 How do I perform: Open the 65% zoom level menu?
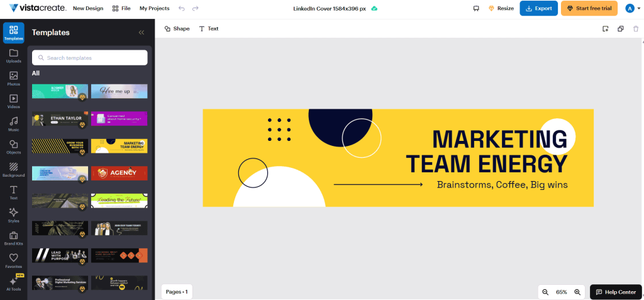pos(562,292)
